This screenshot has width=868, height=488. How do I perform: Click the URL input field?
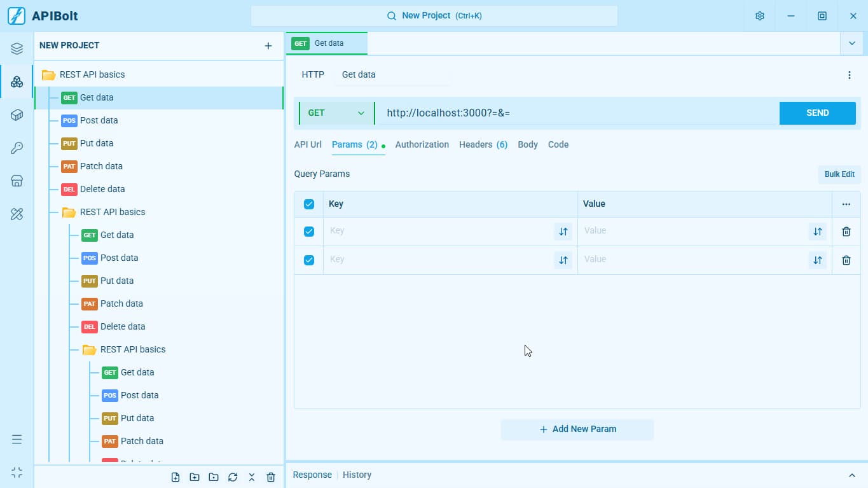(577, 113)
